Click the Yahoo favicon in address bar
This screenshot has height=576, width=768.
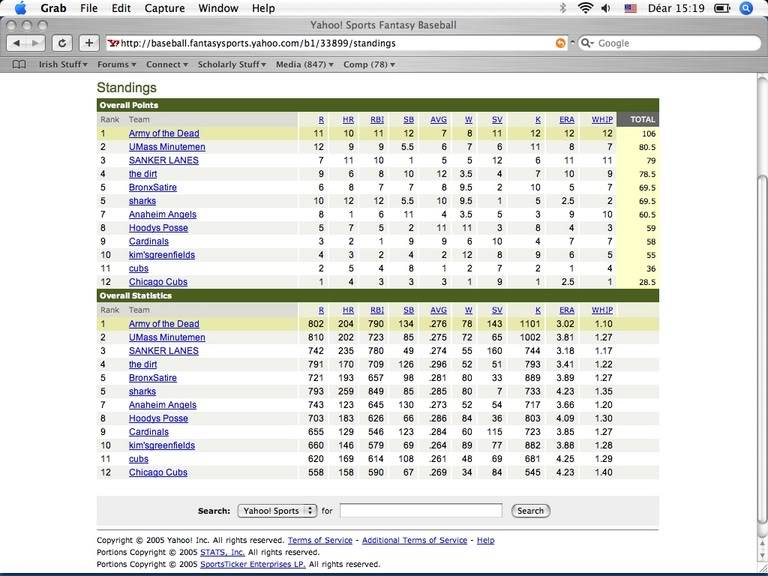(x=114, y=43)
